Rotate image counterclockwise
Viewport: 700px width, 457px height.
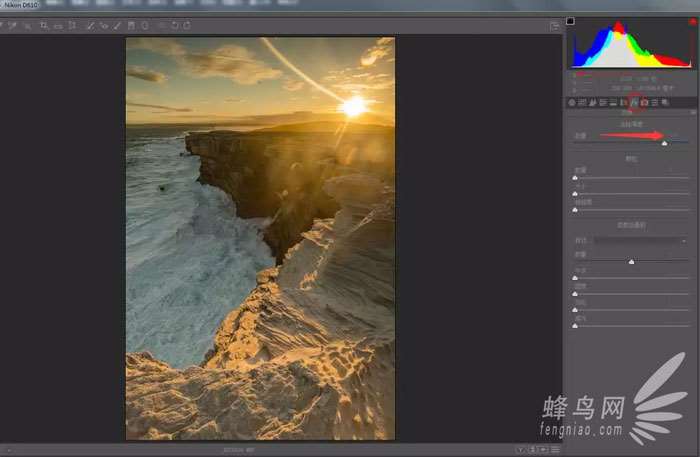175,26
